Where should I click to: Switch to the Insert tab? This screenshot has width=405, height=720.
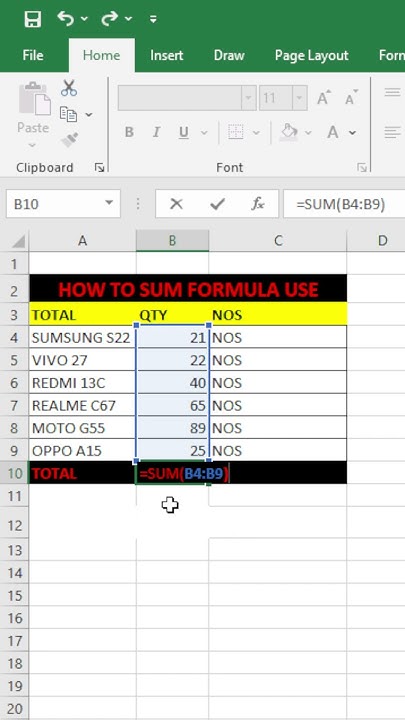pyautogui.click(x=167, y=56)
